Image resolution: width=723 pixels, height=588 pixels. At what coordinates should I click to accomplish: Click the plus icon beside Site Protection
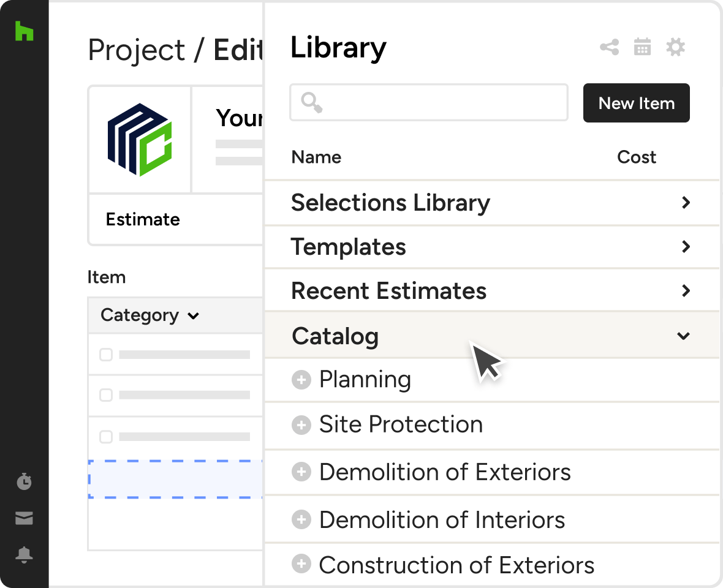point(301,425)
